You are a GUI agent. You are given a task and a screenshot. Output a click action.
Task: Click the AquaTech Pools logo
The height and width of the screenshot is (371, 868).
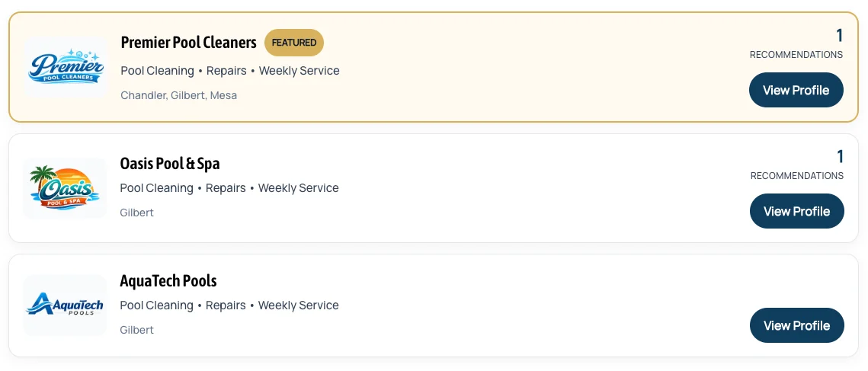[65, 305]
